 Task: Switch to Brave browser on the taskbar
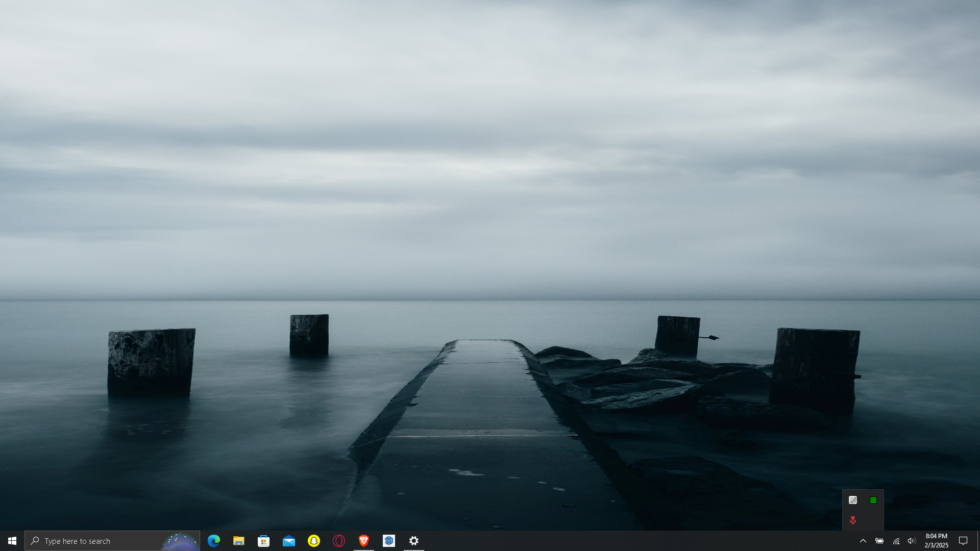click(364, 541)
